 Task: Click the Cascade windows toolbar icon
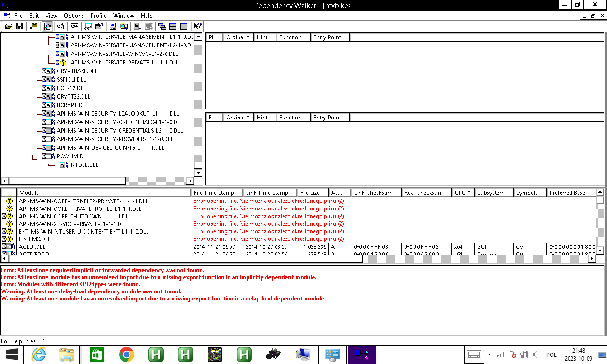click(162, 26)
